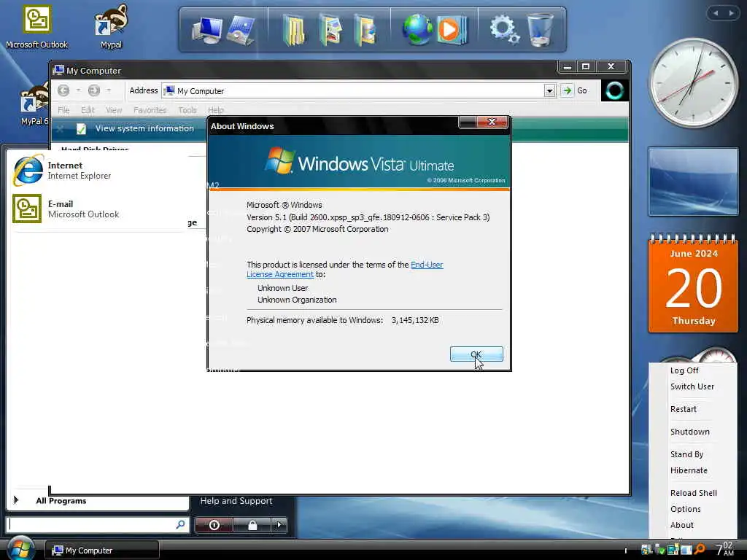
Task: Open the gears settings icon in the dock
Action: coord(505,29)
